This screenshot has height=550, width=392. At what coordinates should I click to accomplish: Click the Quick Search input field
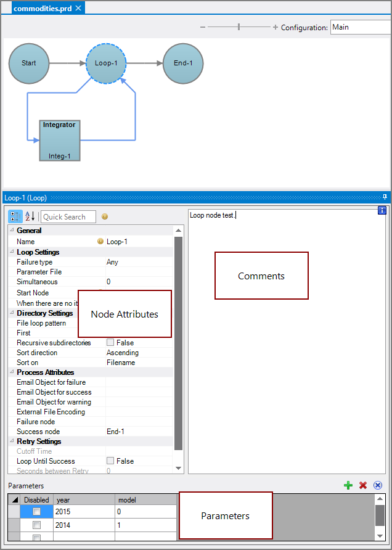[x=68, y=217]
